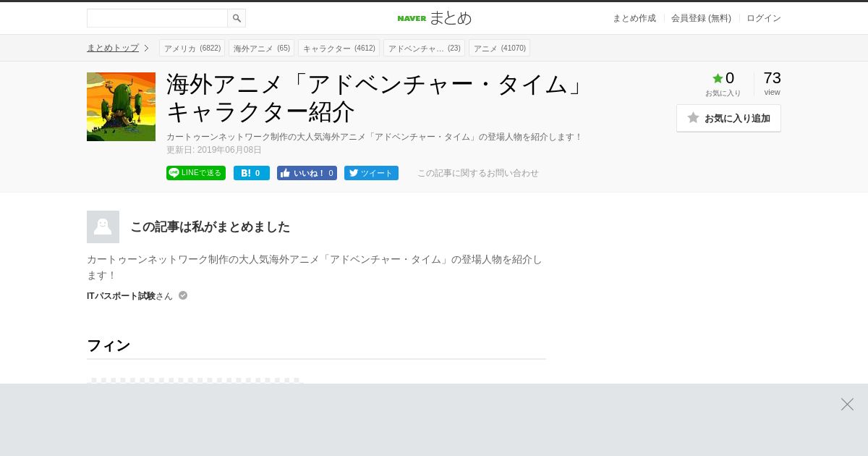Close the bottom banner with X

click(847, 404)
